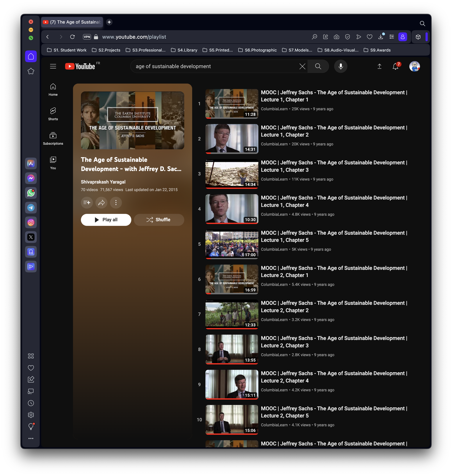Open the sidebar three-dots more menu
Image resolution: width=452 pixels, height=476 pixels.
31,438
